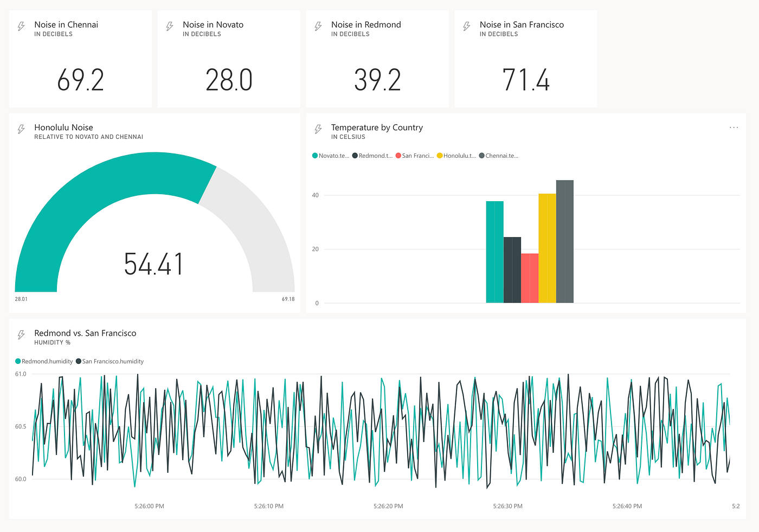Click the streaming data icon on Noise in Novato tile

click(170, 25)
